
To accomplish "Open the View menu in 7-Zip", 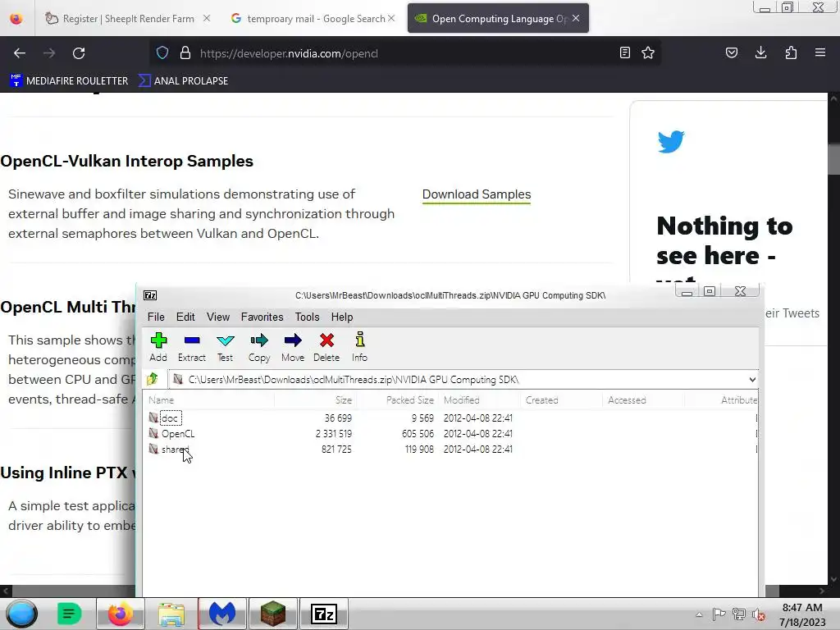I will 218,317.
